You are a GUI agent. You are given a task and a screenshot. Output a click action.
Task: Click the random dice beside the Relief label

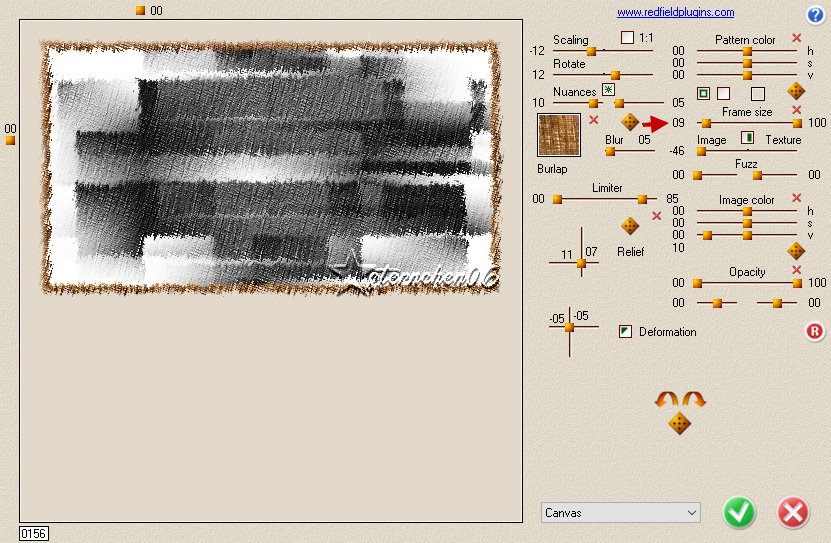click(631, 226)
